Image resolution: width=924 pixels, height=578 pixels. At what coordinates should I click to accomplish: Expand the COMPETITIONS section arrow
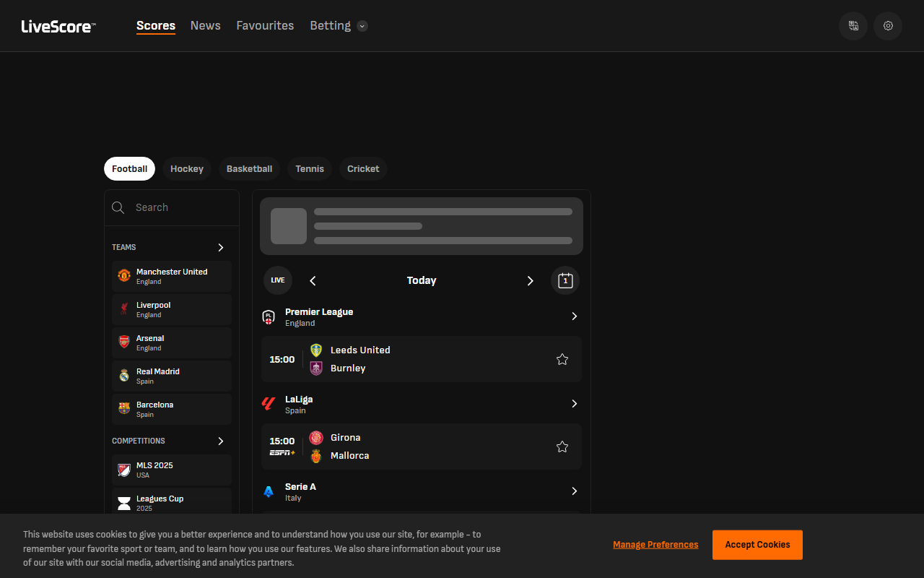tap(221, 441)
